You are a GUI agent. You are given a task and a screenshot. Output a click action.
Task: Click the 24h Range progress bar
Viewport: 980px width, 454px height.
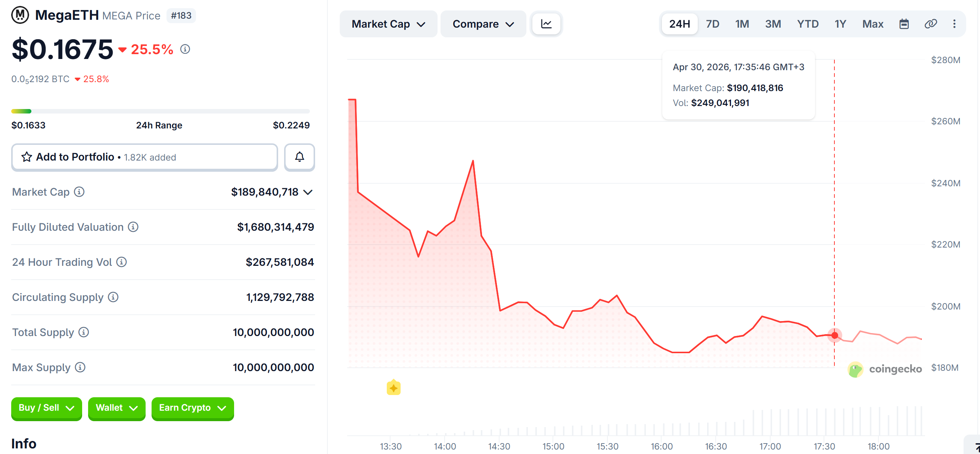[160, 111]
